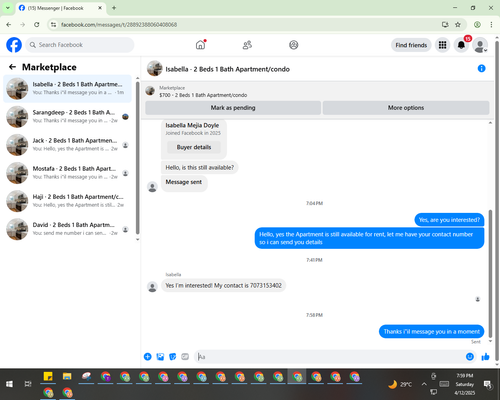Open the taskbar clock and date
Screen dimensions: 500x400
coord(465,384)
